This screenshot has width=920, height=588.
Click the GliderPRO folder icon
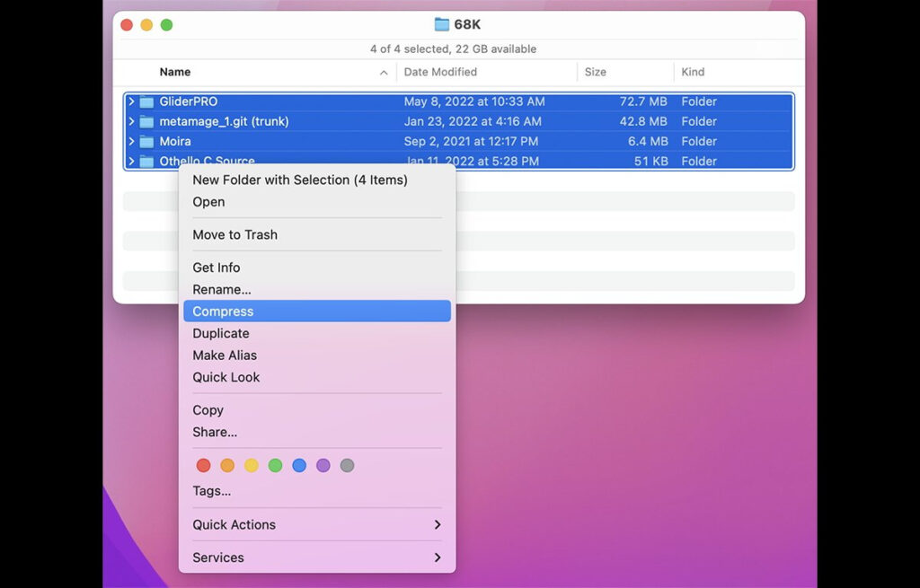click(x=146, y=102)
